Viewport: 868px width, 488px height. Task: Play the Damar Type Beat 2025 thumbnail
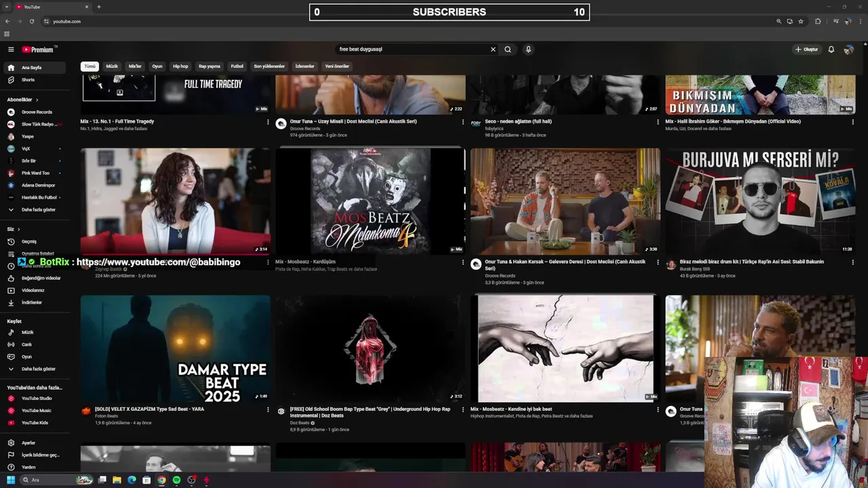(x=175, y=348)
